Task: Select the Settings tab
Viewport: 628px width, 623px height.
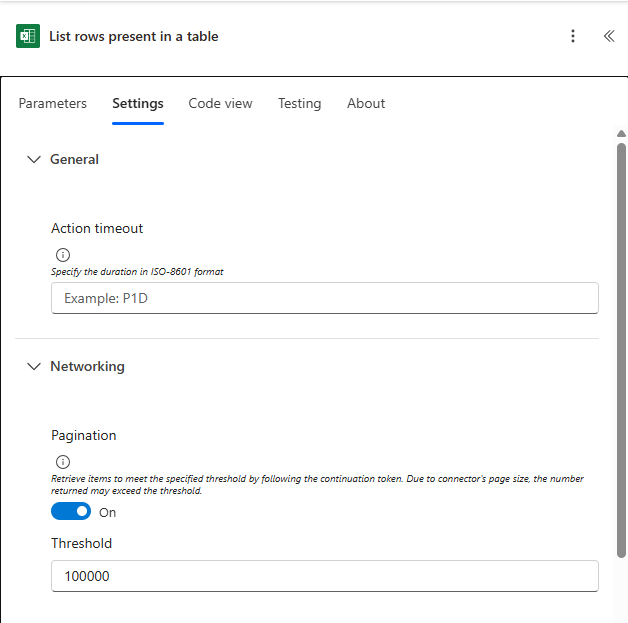Action: pyautogui.click(x=138, y=103)
